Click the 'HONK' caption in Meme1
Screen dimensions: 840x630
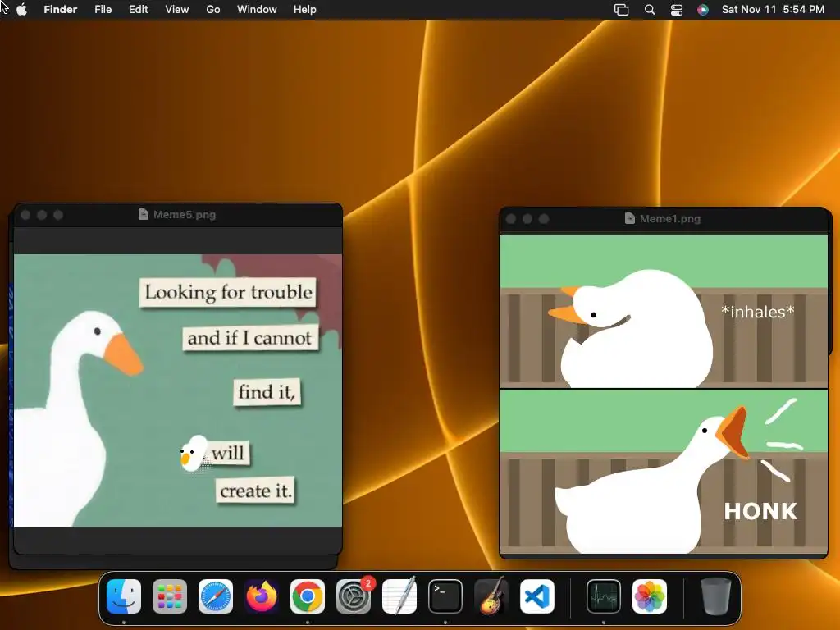point(760,511)
